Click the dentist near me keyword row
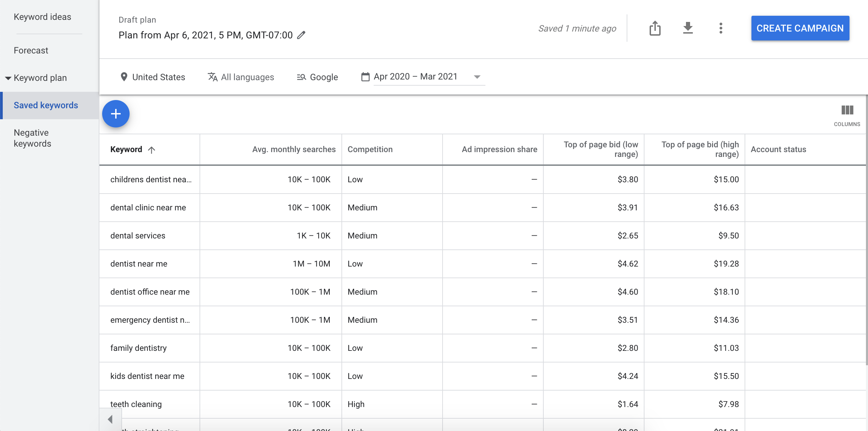The image size is (868, 431). 138,264
